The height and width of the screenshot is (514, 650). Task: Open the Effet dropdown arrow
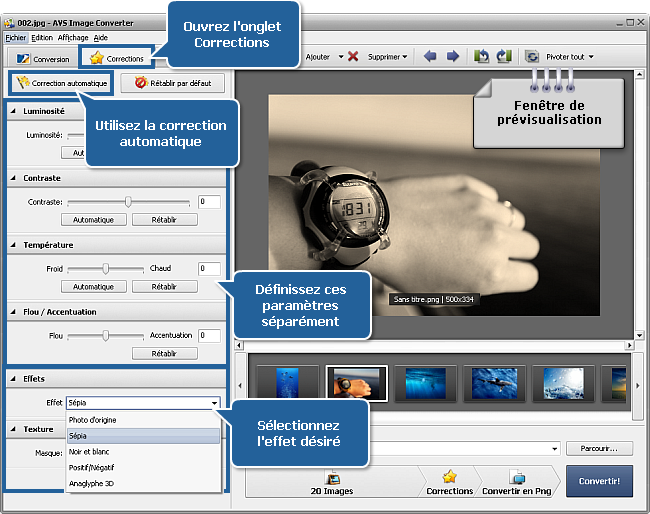214,403
